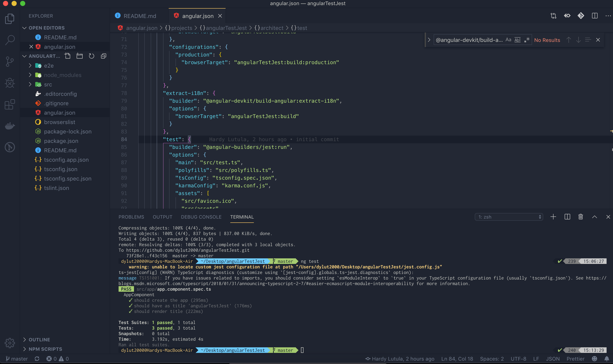Expand the e2e folder
The width and height of the screenshot is (613, 364).
click(30, 65)
